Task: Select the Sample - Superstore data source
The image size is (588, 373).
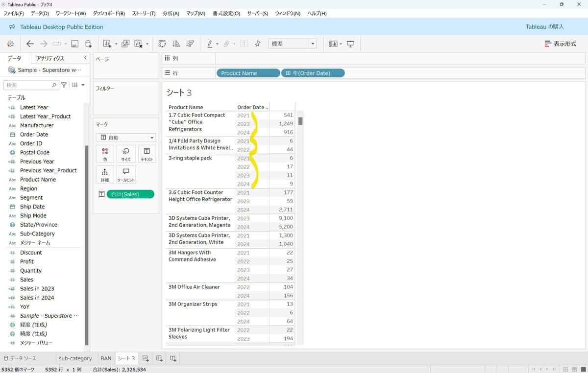Action: pyautogui.click(x=45, y=70)
